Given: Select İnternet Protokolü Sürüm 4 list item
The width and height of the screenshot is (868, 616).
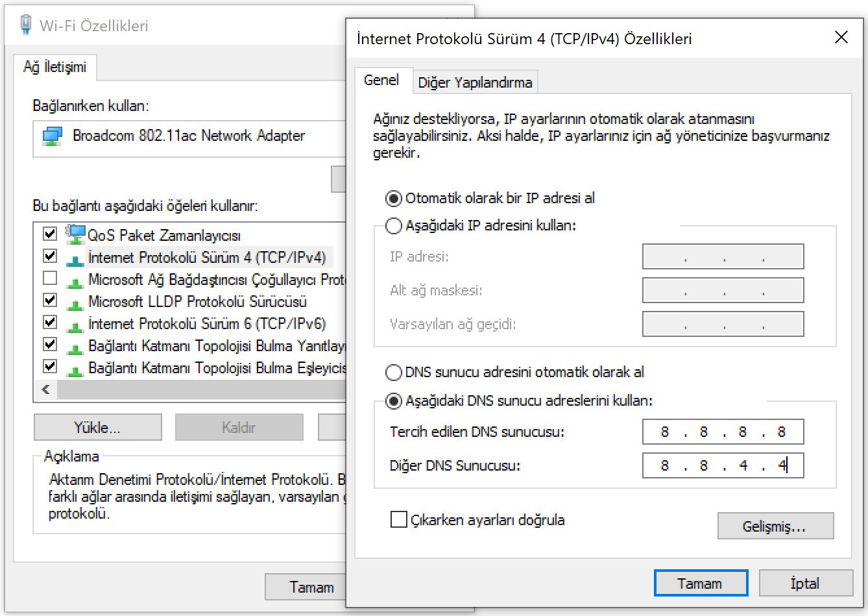Looking at the screenshot, I should click(x=206, y=258).
